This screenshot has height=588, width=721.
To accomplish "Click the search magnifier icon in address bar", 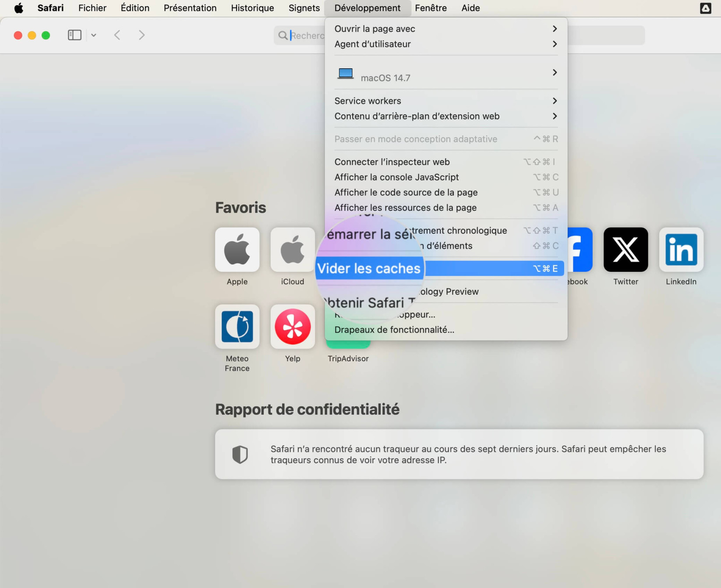I will tap(283, 35).
